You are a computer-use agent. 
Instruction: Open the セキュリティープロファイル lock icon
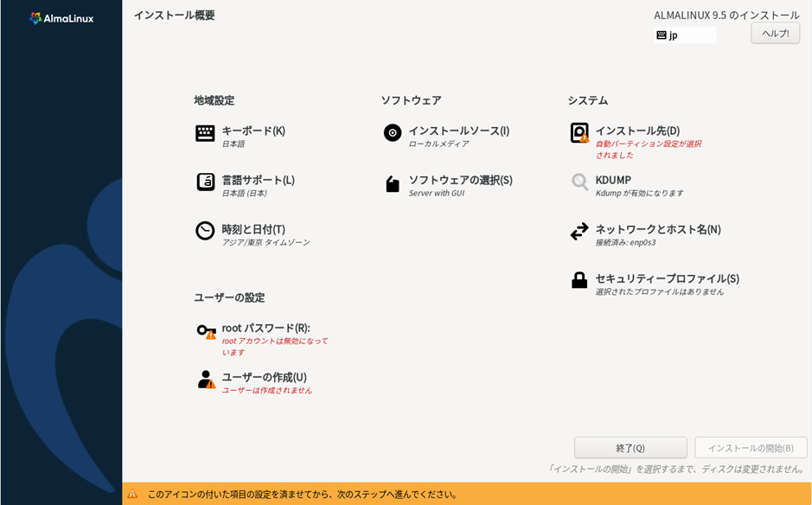tap(580, 278)
